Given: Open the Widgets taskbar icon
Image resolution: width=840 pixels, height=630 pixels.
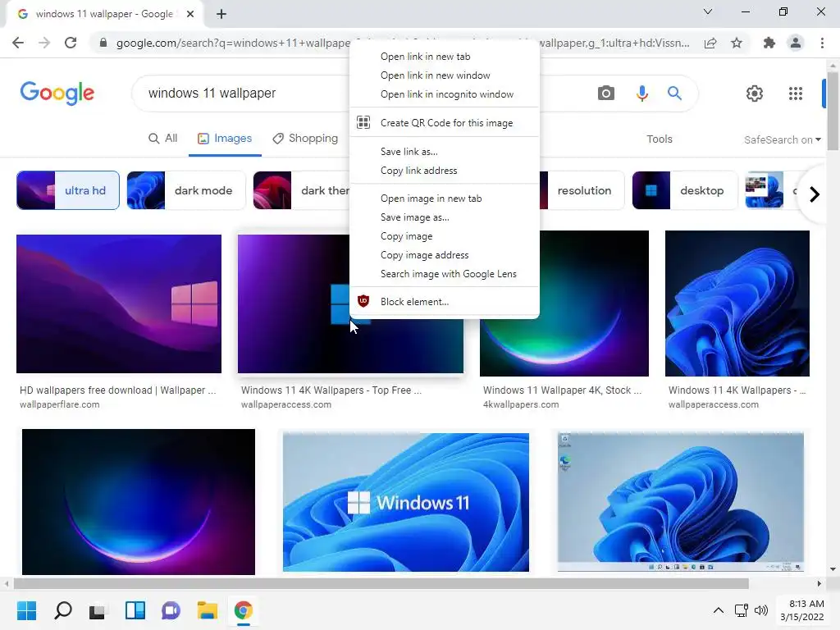Looking at the screenshot, I should pyautogui.click(x=135, y=610).
